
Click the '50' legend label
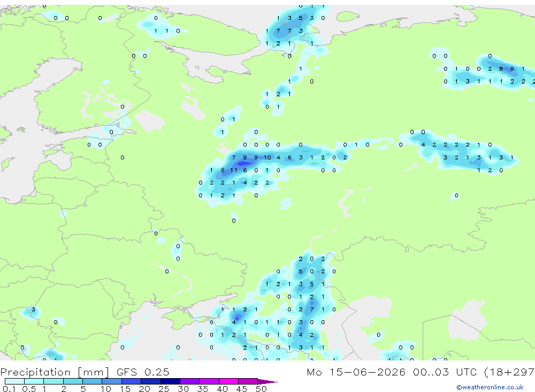point(261,389)
